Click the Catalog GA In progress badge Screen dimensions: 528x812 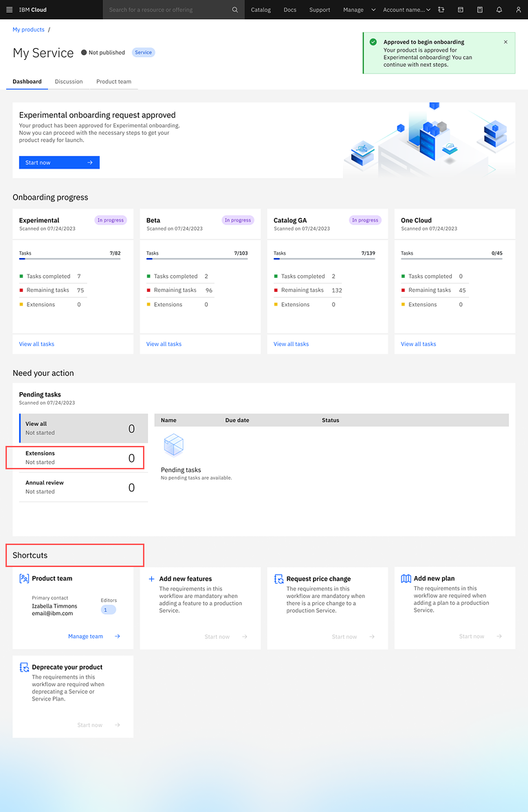pyautogui.click(x=365, y=220)
